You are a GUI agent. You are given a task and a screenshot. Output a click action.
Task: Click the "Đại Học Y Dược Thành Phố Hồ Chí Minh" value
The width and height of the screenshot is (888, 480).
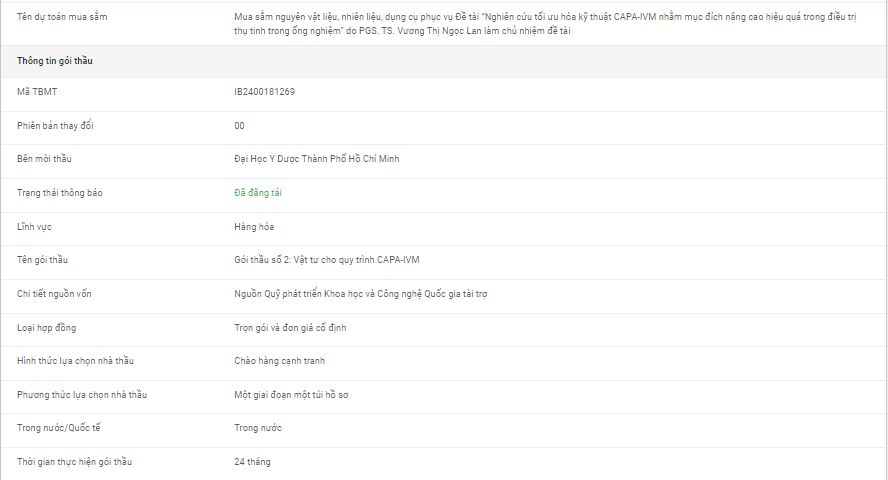[316, 159]
